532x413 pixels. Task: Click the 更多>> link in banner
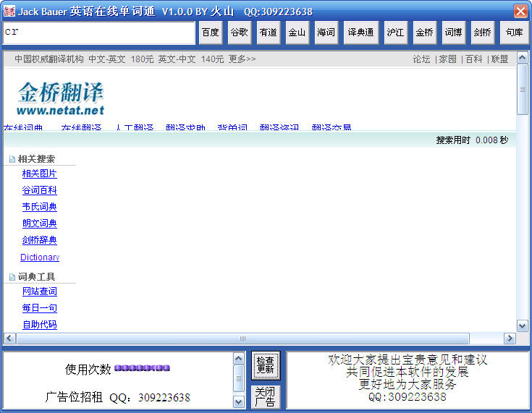(x=242, y=59)
